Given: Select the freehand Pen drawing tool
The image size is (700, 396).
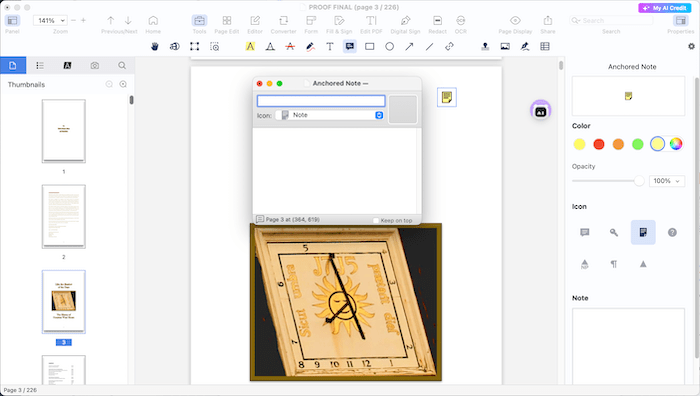Looking at the screenshot, I should [310, 46].
